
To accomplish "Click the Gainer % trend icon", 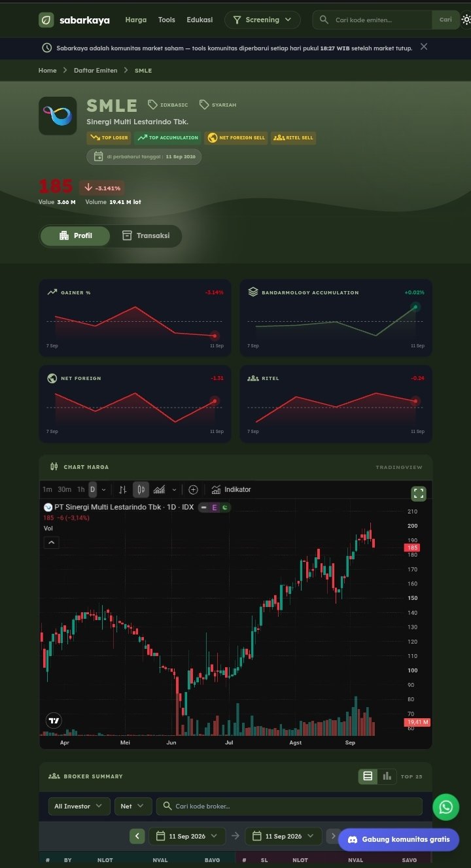I will pos(52,292).
